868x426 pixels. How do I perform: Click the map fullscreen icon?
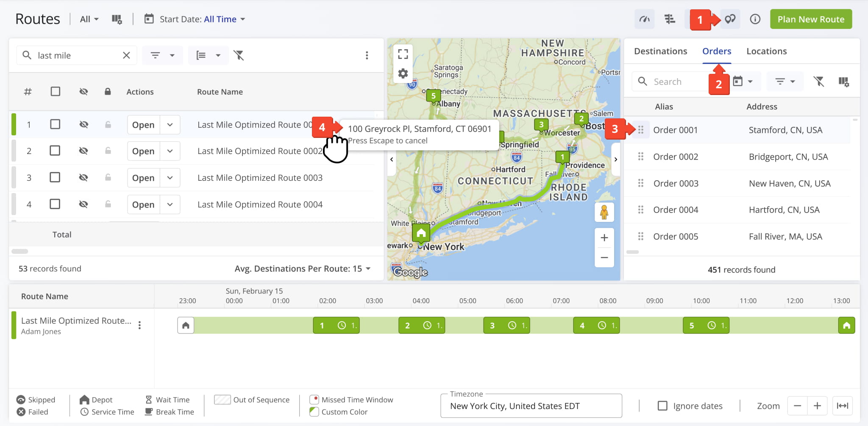click(x=403, y=54)
